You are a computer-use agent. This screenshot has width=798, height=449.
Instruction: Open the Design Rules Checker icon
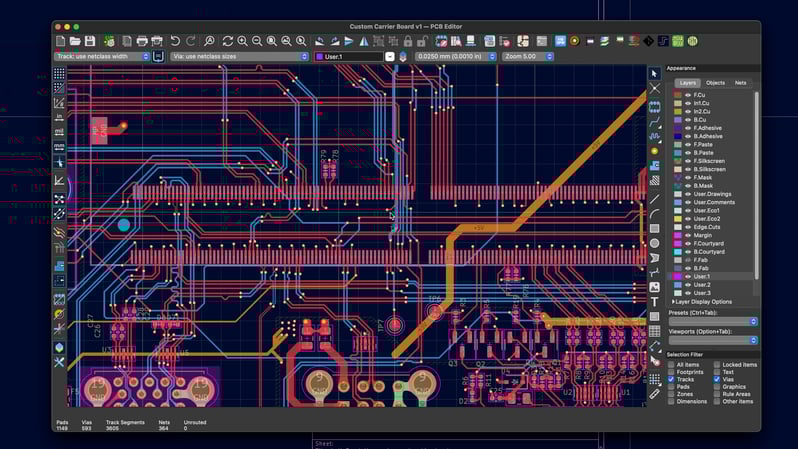pos(504,41)
